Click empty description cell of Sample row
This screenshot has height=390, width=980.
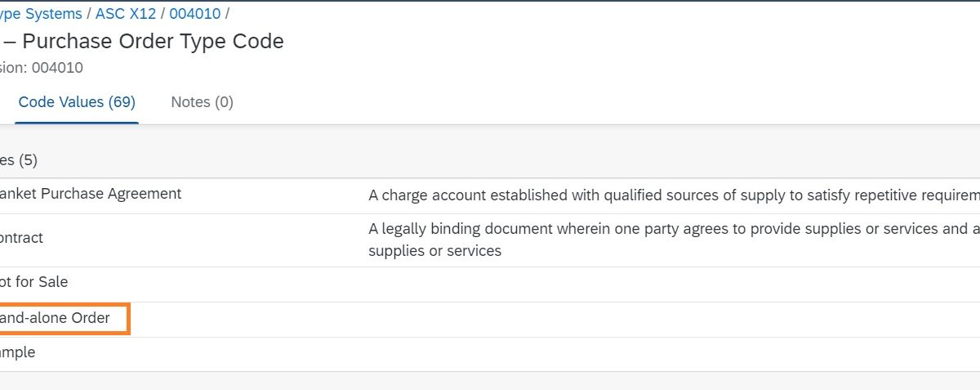653,354
